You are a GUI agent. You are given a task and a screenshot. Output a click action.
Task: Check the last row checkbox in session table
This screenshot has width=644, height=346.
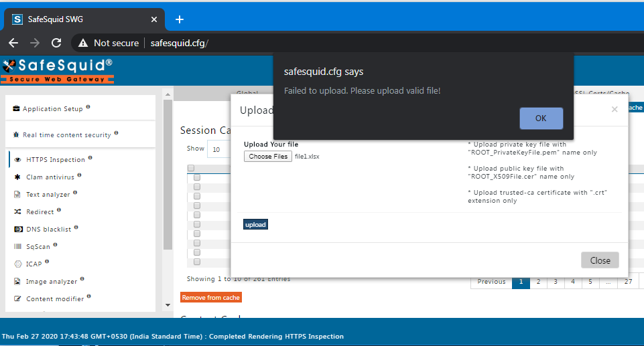pos(197,262)
